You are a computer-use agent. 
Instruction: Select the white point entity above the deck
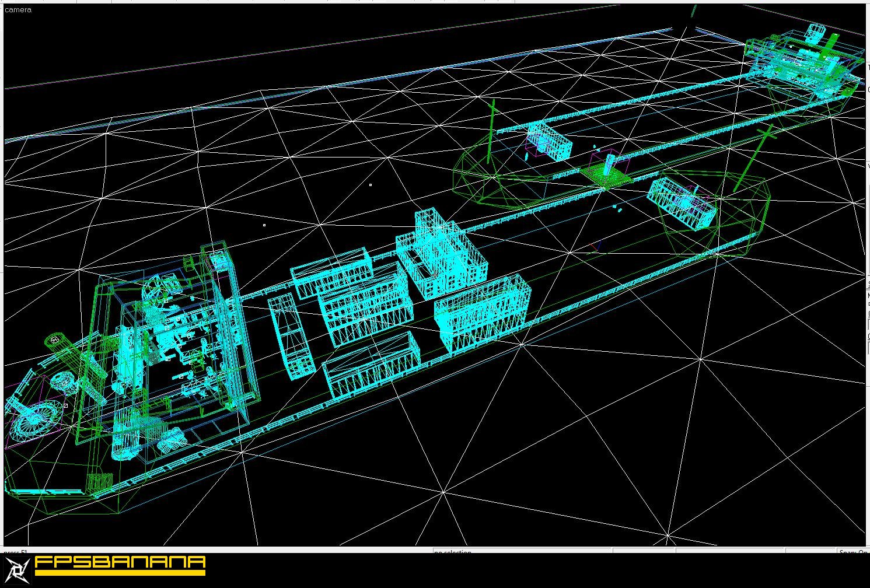pyautogui.click(x=371, y=185)
